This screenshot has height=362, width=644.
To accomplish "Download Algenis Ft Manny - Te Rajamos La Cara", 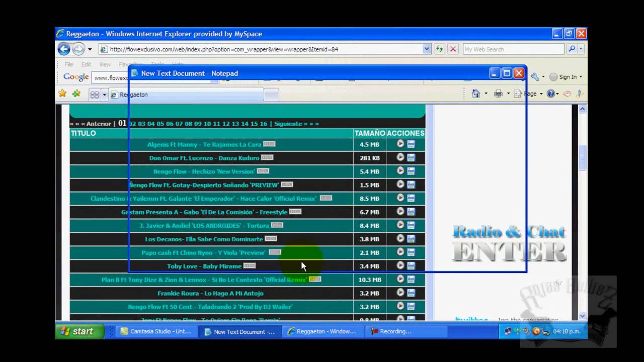I will point(411,144).
